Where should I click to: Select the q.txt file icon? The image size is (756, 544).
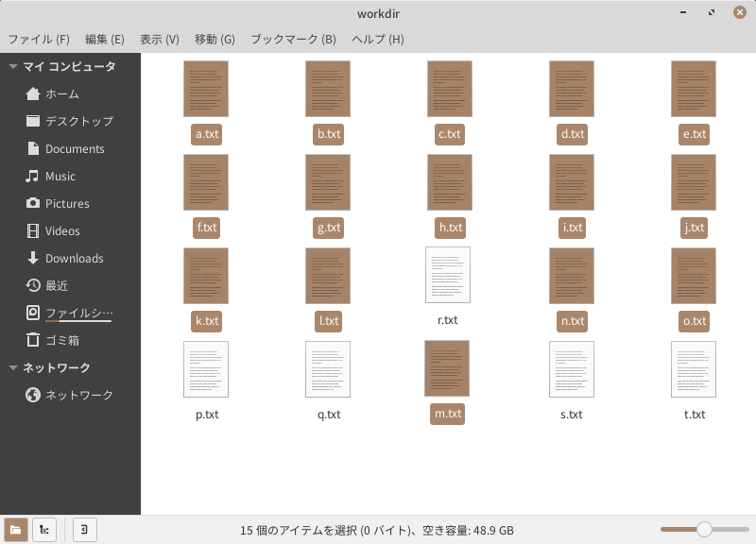click(328, 369)
